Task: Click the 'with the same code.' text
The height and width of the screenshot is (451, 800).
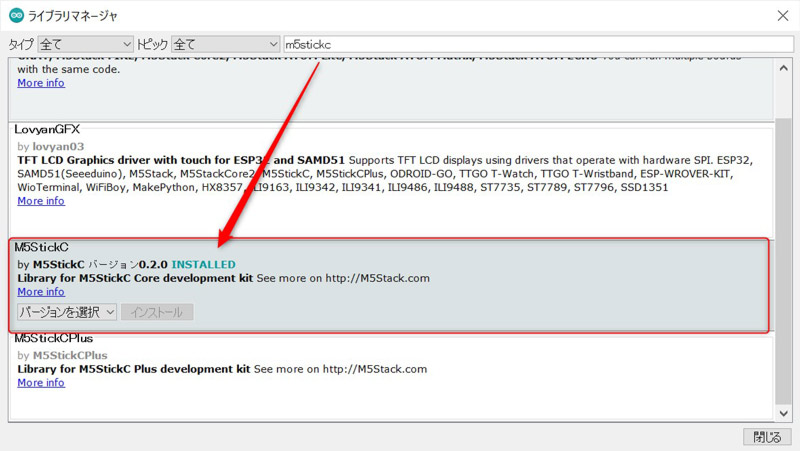Action: click(69, 69)
